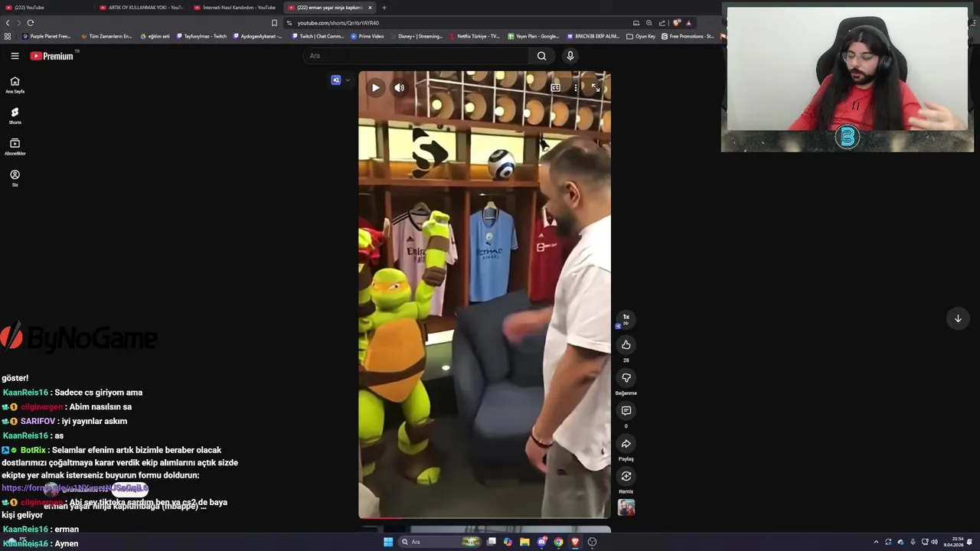Open Brave browser from the taskbar
Viewport: 980px width, 551px height.
point(575,542)
